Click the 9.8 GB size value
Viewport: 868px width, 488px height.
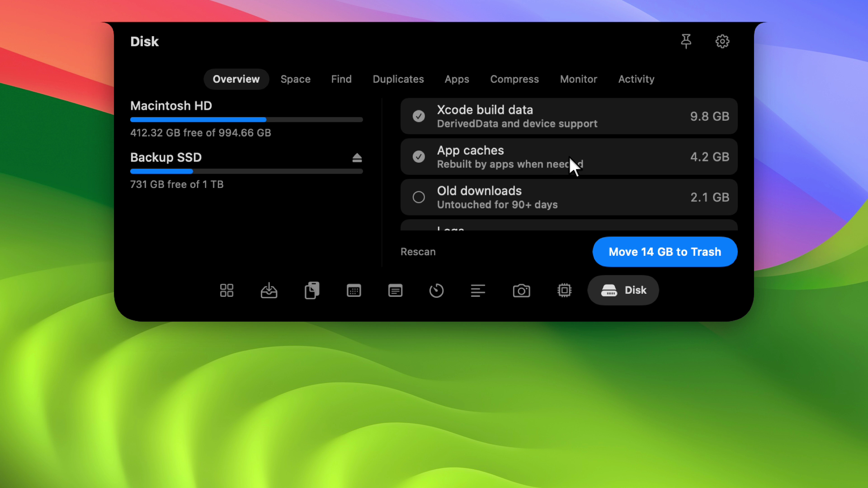click(x=709, y=116)
